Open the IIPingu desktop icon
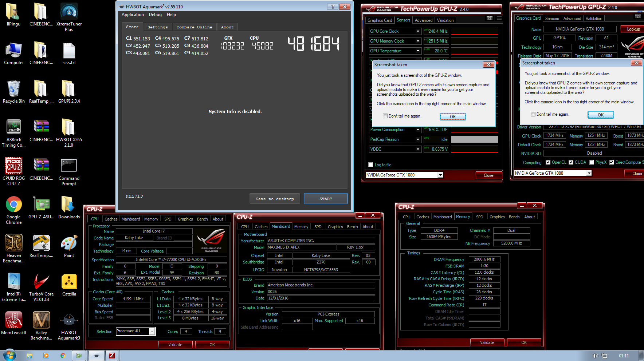This screenshot has width=644, height=361. [13, 15]
